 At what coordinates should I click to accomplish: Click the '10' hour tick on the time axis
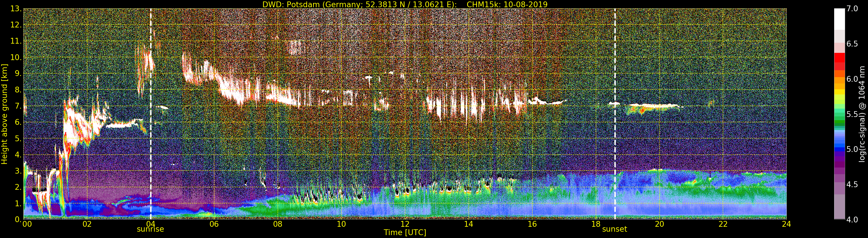(341, 224)
